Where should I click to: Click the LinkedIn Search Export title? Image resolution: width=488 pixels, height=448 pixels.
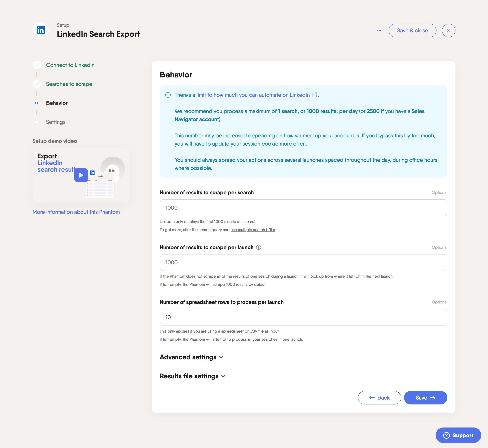click(98, 34)
